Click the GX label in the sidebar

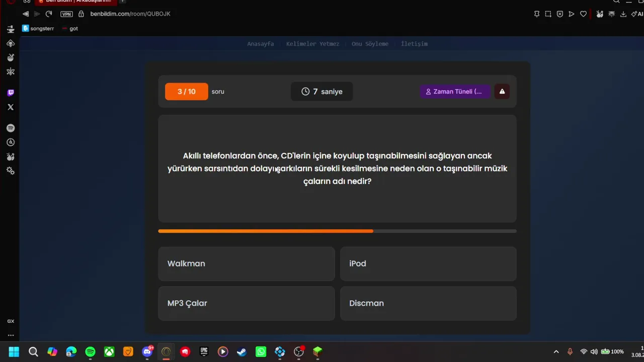pos(11,321)
